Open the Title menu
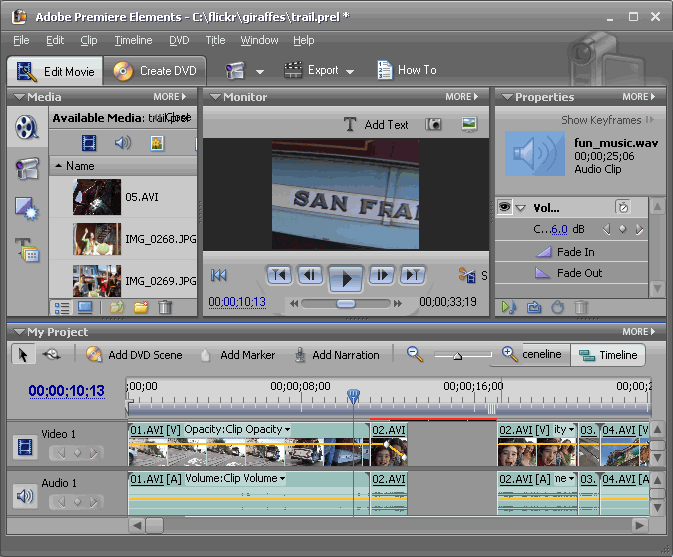 point(215,40)
